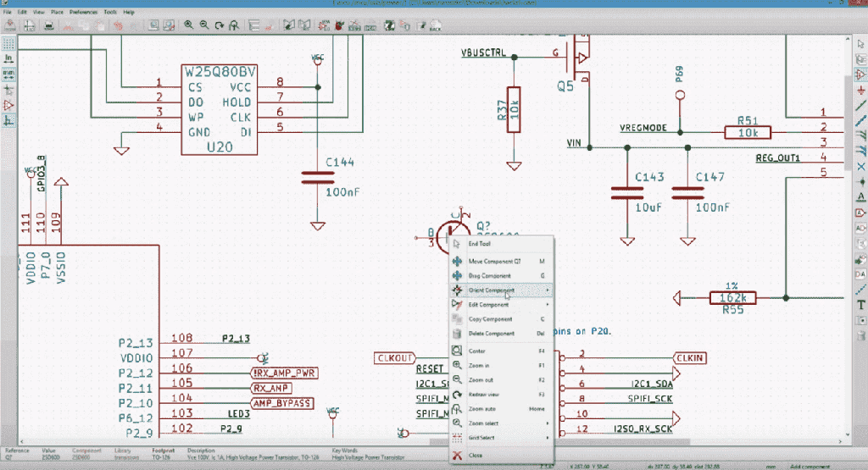Click the R51 10k resistor symbol
Image resolution: width=868 pixels, height=470 pixels.
click(748, 133)
